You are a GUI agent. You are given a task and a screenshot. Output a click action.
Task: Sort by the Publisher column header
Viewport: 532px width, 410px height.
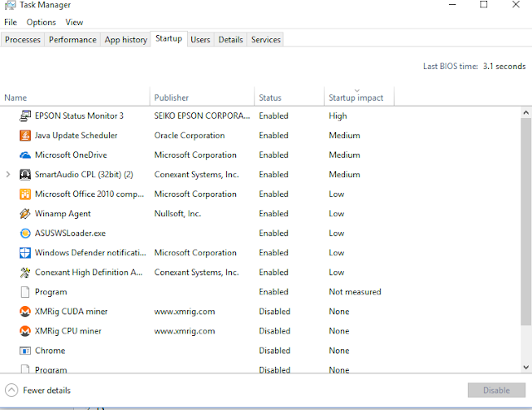click(202, 96)
